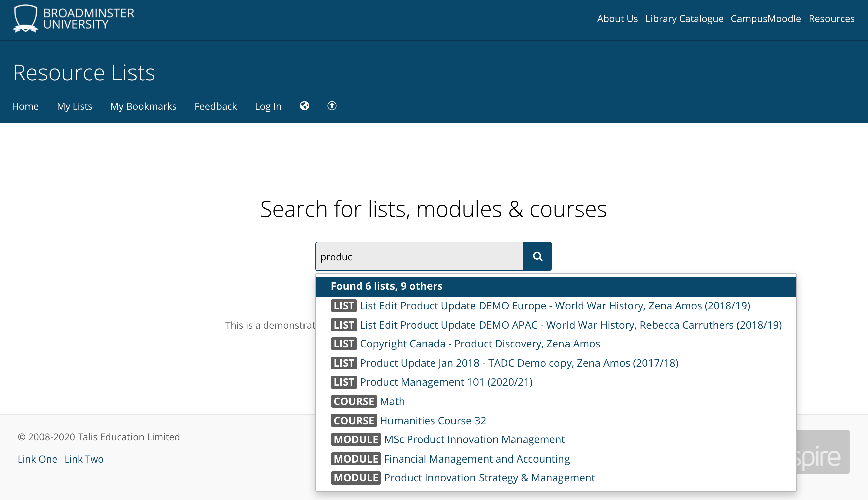Select List Edit Product Update DEMO Europe result

pyautogui.click(x=540, y=306)
